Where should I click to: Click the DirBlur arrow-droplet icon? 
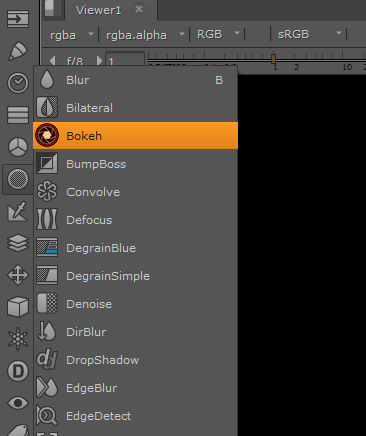point(47,331)
